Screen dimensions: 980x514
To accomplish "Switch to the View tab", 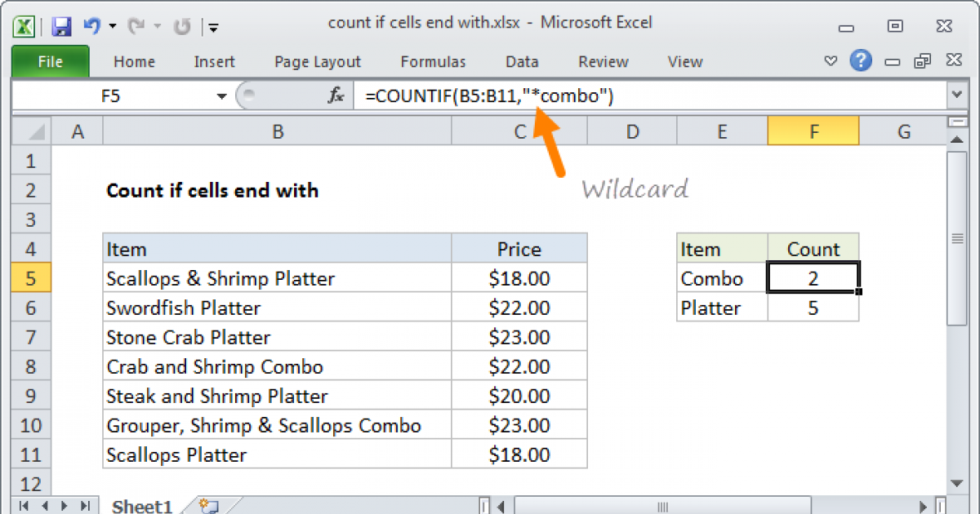I will (684, 62).
